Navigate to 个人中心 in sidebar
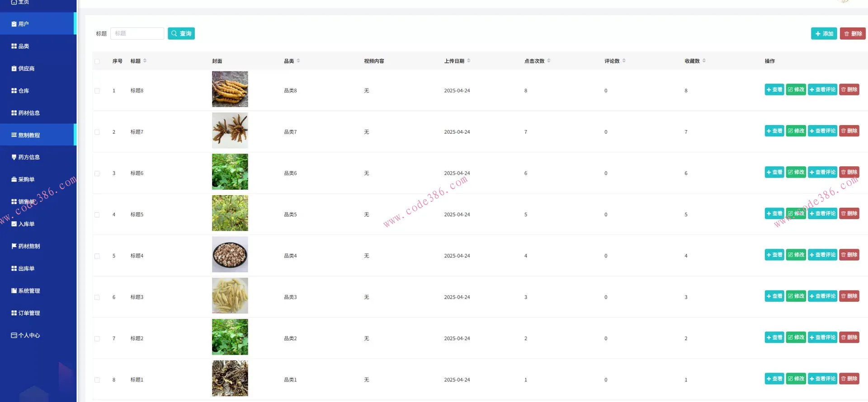868x402 pixels. pyautogui.click(x=38, y=335)
